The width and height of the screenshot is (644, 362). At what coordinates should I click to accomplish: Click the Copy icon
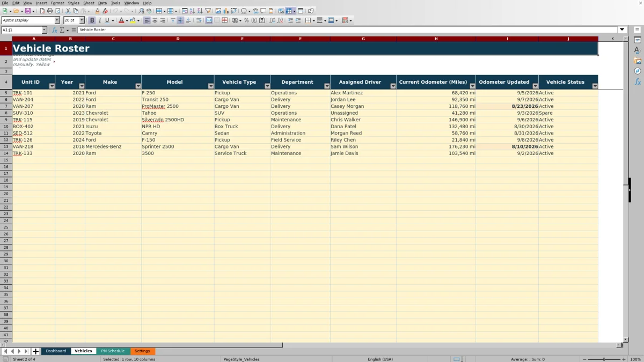[76, 11]
